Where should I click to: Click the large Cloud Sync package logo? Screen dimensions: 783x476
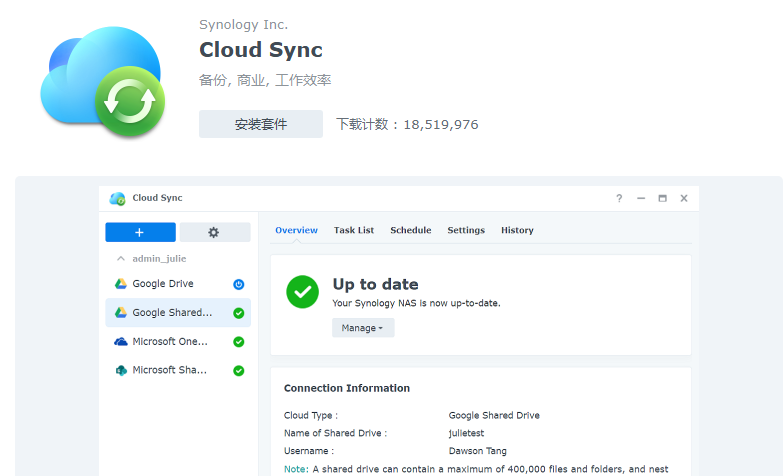103,81
